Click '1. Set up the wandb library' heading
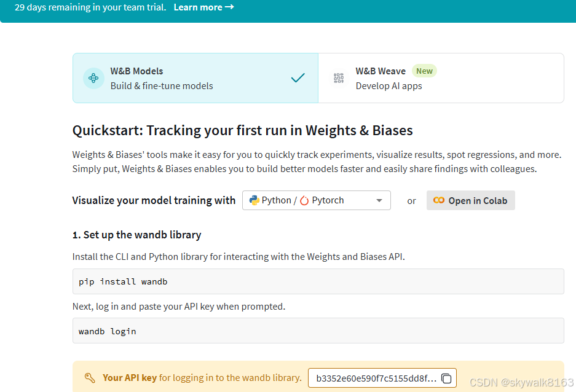The image size is (576, 392). coord(136,235)
